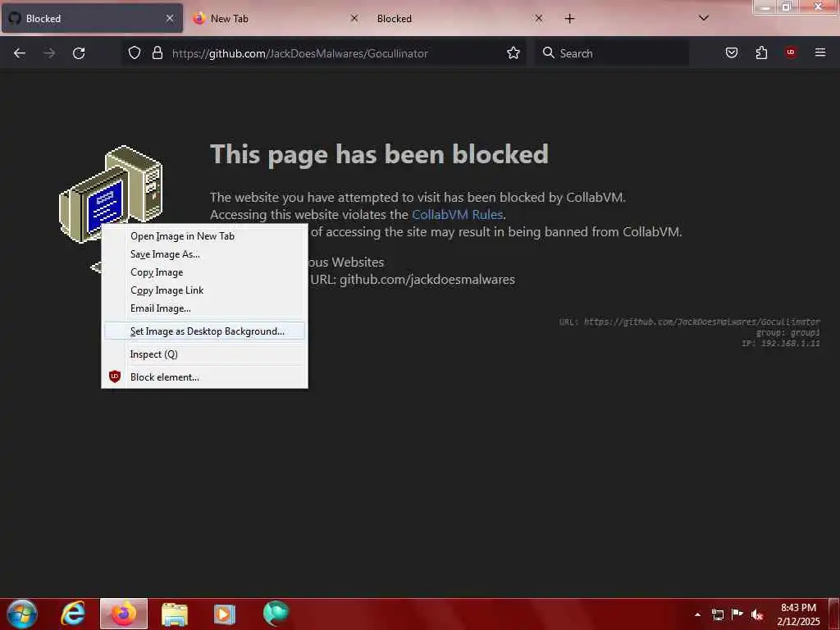Click the muted volume speaker icon
Viewport: 840px width, 630px height.
pos(757,614)
